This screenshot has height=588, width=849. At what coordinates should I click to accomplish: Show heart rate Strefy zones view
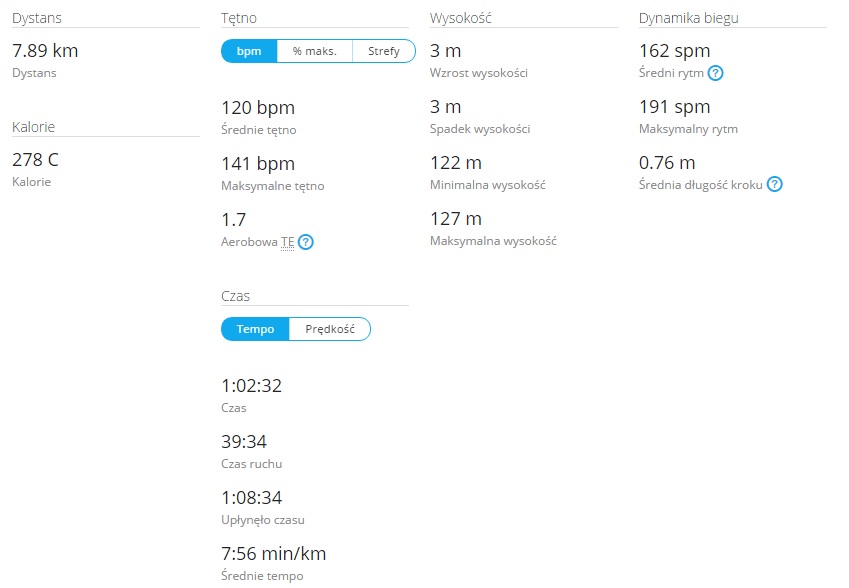point(384,51)
